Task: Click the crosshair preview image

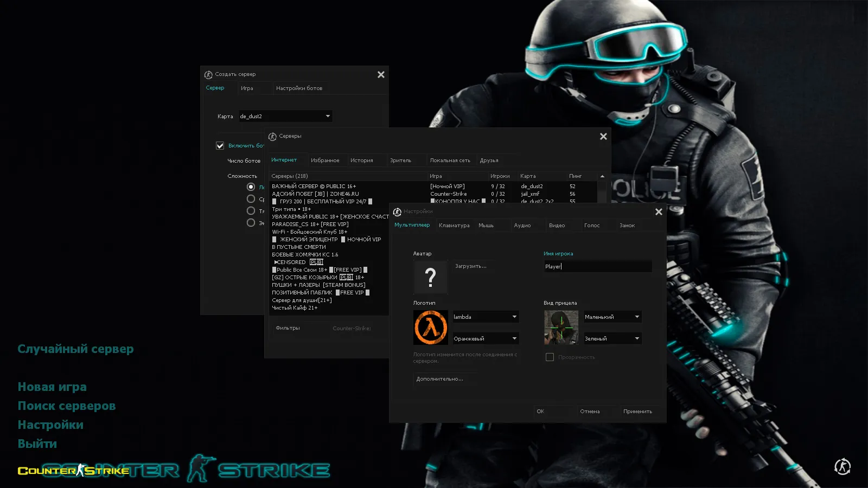Action: pos(561,328)
